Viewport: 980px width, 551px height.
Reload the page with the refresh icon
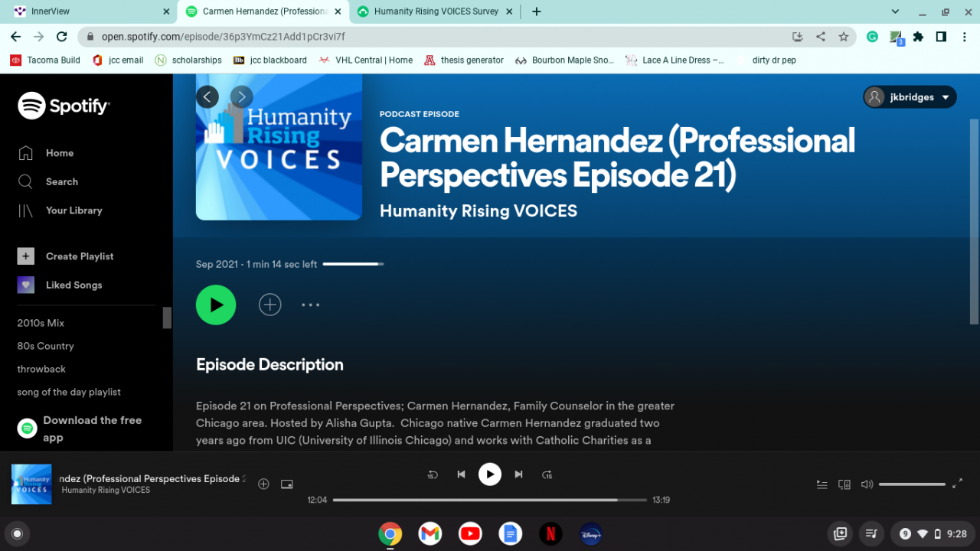pyautogui.click(x=62, y=37)
